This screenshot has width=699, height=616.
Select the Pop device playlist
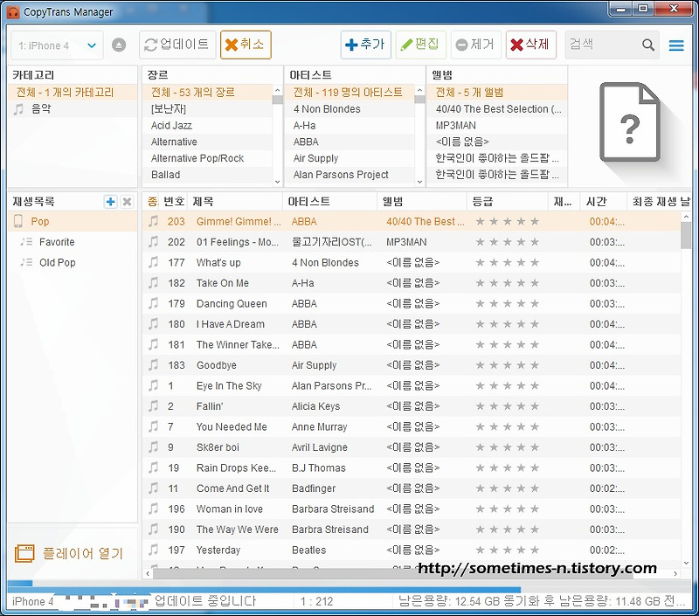click(x=73, y=222)
